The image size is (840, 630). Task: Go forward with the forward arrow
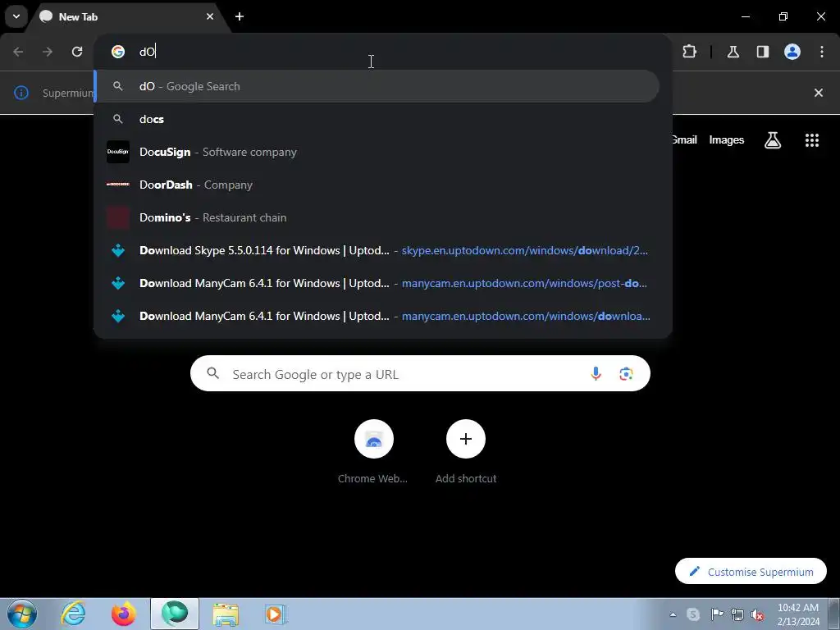click(48, 52)
